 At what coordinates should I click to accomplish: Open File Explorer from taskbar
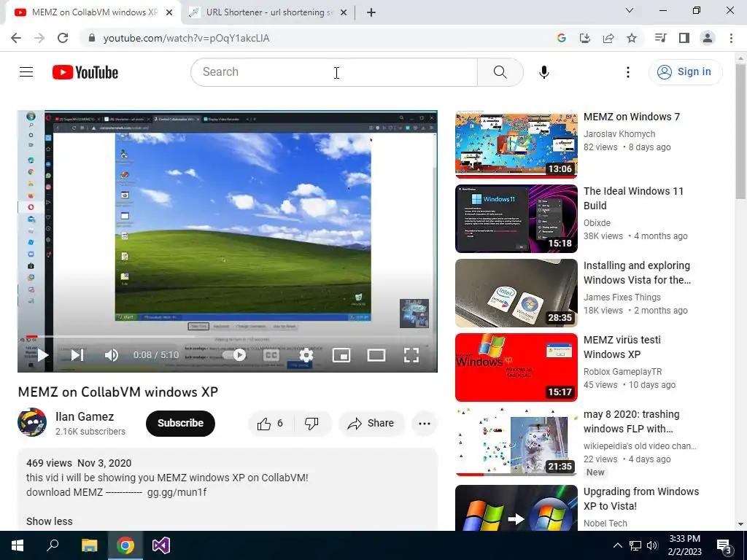89,545
